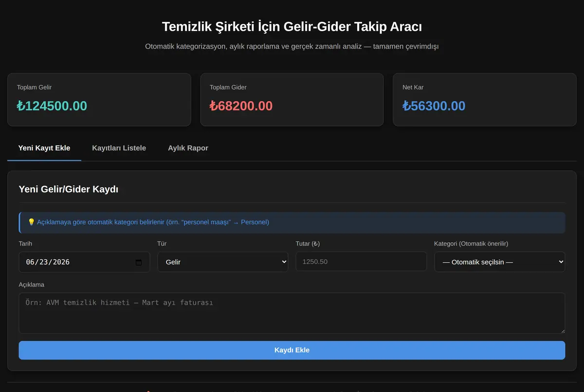Click into the Açıklama description textarea
Image resolution: width=584 pixels, height=392 pixels.
coord(292,313)
